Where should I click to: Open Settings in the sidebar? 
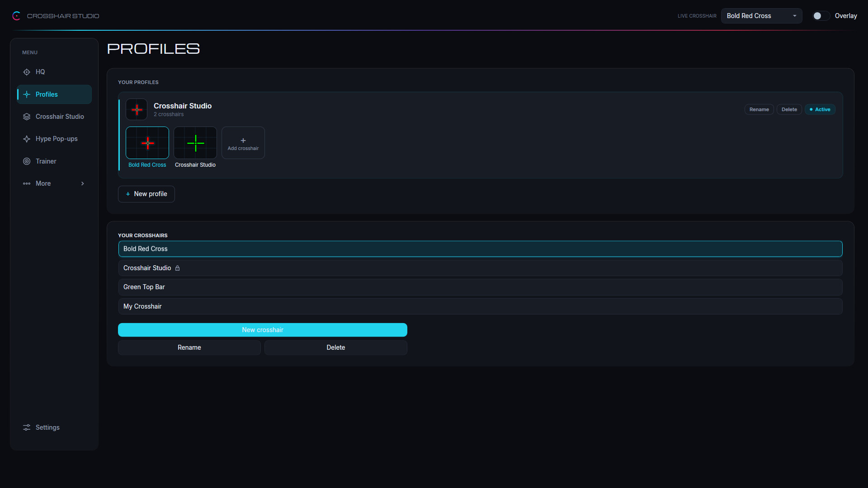[x=54, y=427]
